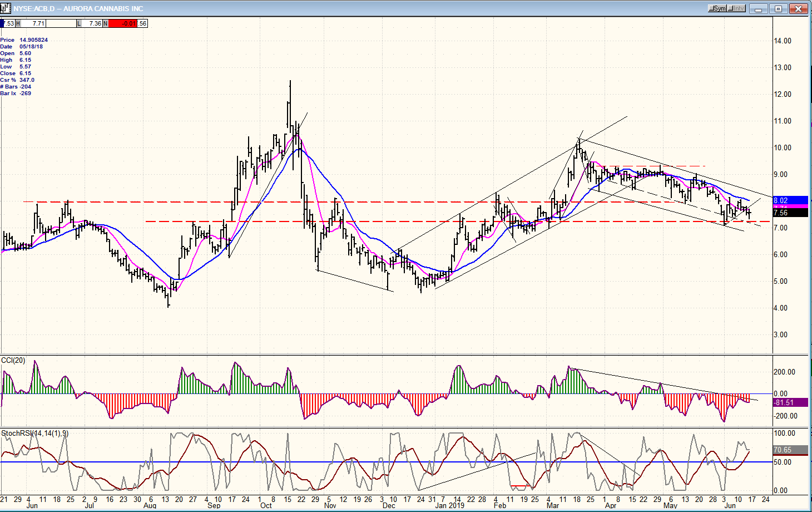Click the blue 8.02 moving average tag
The width and height of the screenshot is (812, 512).
pos(790,200)
